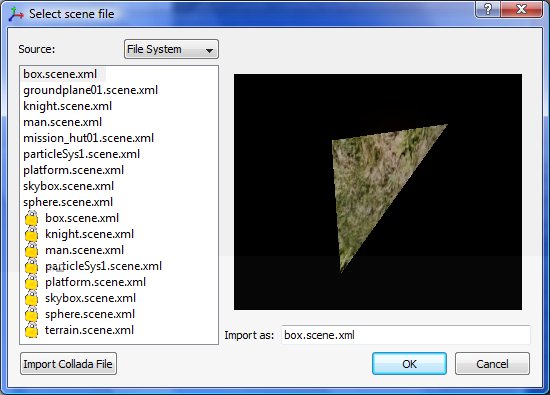550x395 pixels.
Task: Select groundplane01.scene.xml in the list
Action: [x=90, y=90]
